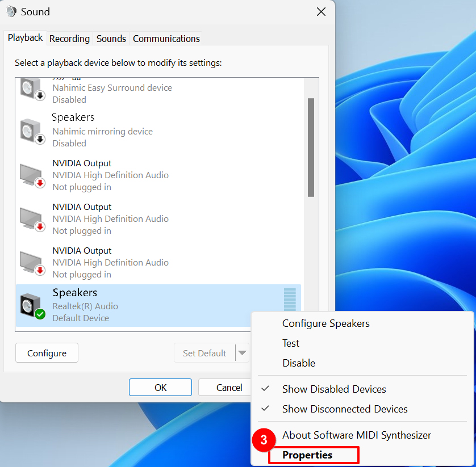The image size is (476, 467).
Task: Close the Sound dialog
Action: [321, 12]
